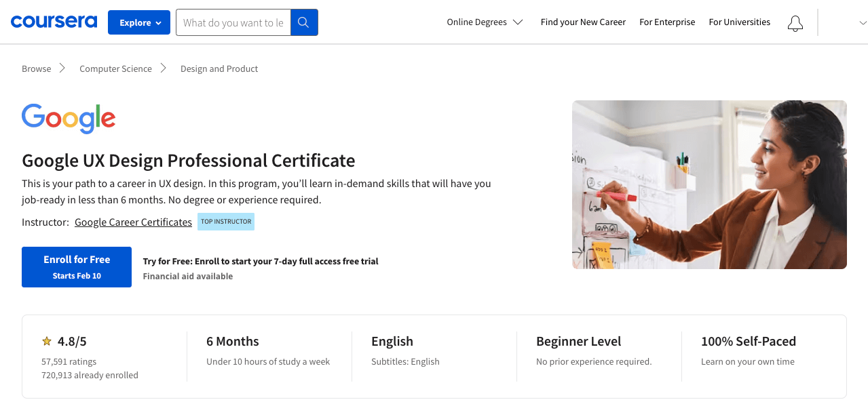Click the 100% Self-Paced text
Viewport: 868px width, 404px height.
click(749, 342)
